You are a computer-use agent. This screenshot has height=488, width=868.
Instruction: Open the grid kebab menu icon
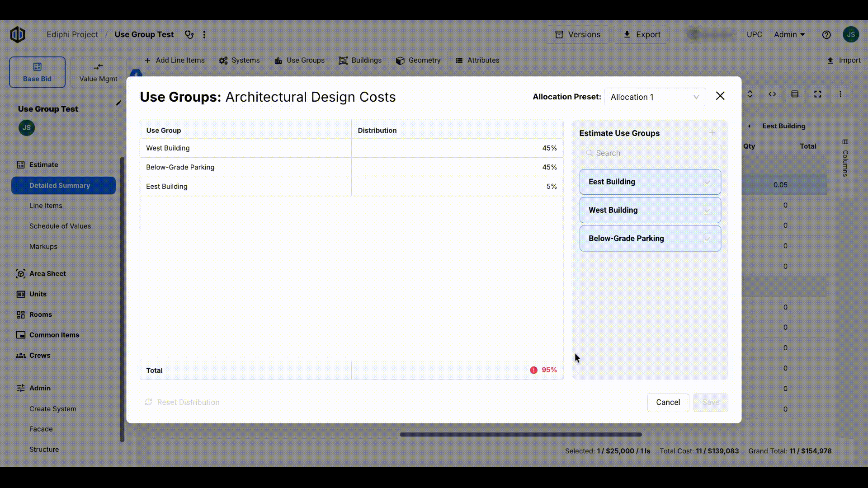pos(840,94)
